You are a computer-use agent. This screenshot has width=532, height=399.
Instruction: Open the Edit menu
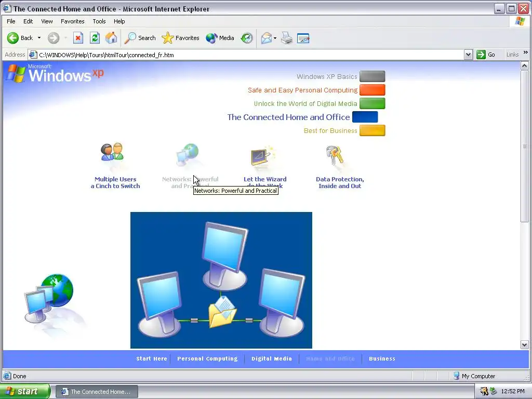28,21
